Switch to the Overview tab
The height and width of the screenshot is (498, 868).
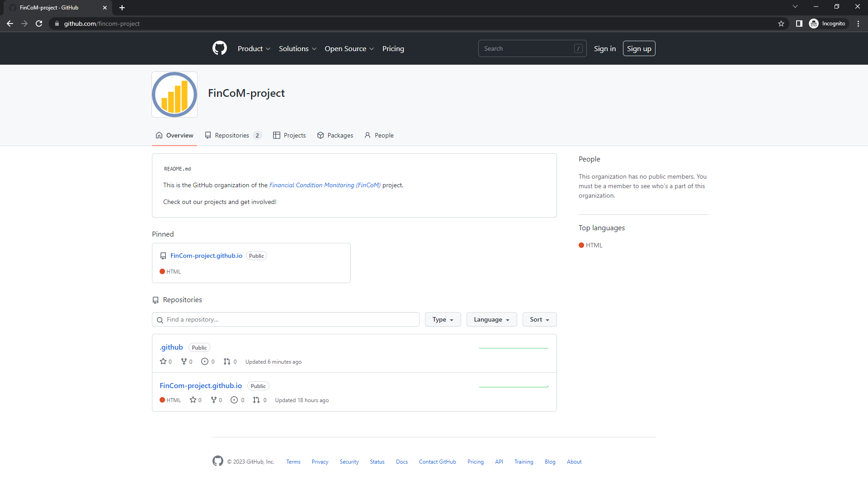(175, 135)
